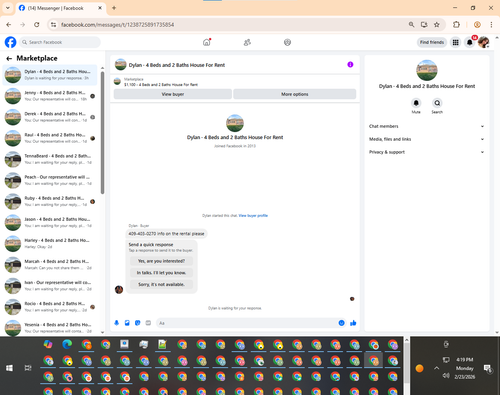Screen dimensions: 500x395
Task: Open the purple conversation information icon
Action: [x=350, y=65]
